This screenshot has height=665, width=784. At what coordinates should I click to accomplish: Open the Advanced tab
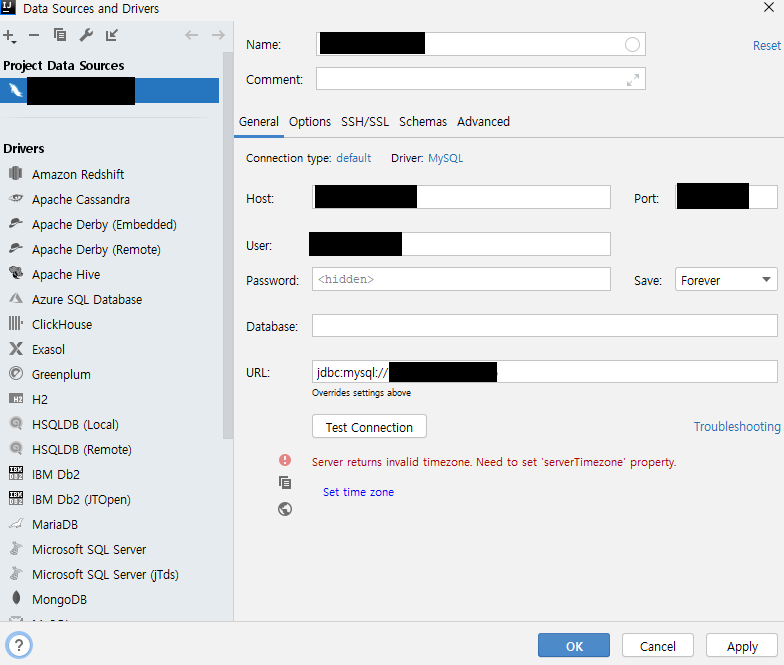(x=483, y=122)
